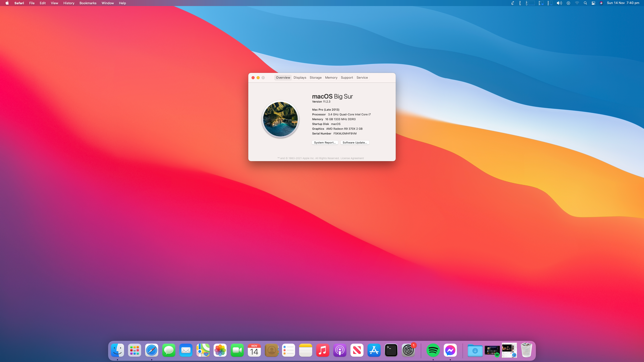Image resolution: width=644 pixels, height=362 pixels.
Task: Select the Overview tab
Action: 283,77
